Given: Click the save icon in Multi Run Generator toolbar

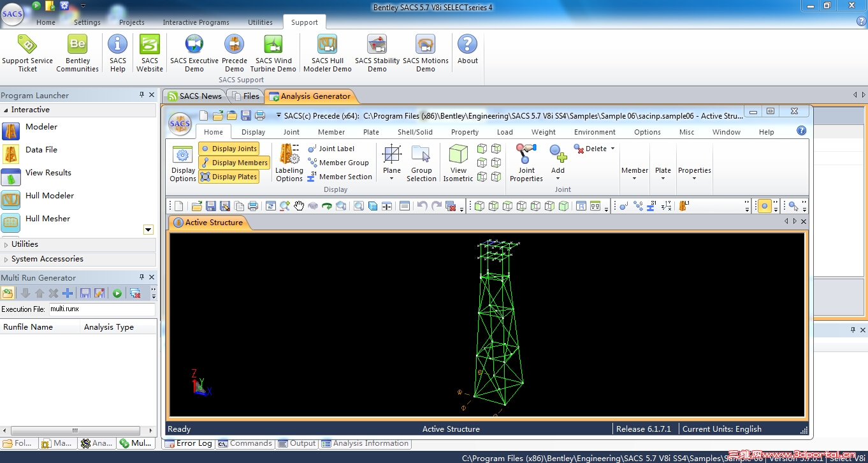Looking at the screenshot, I should (x=85, y=293).
